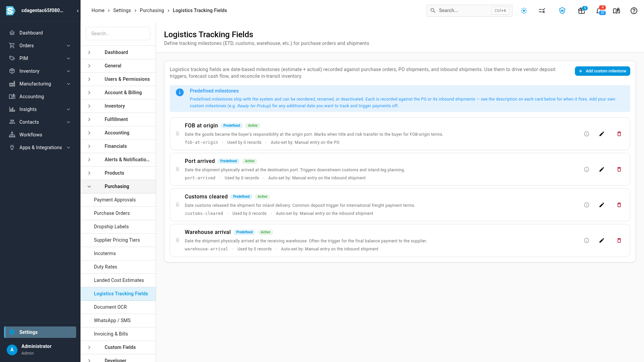Open the gift box icon
644x362 pixels.
(x=582, y=11)
